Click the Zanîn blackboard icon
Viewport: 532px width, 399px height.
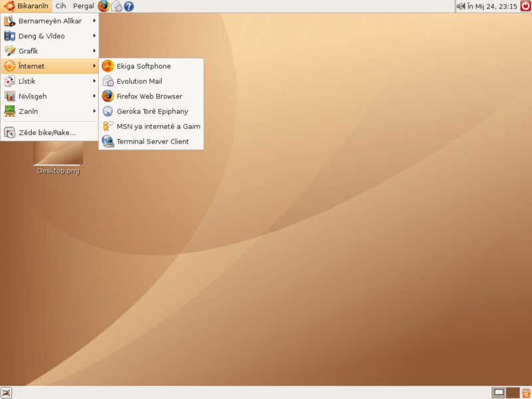click(9, 111)
